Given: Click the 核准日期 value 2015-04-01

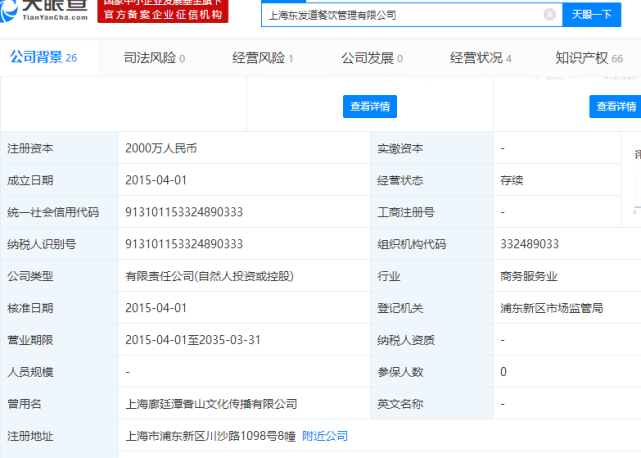Looking at the screenshot, I should point(156,308).
